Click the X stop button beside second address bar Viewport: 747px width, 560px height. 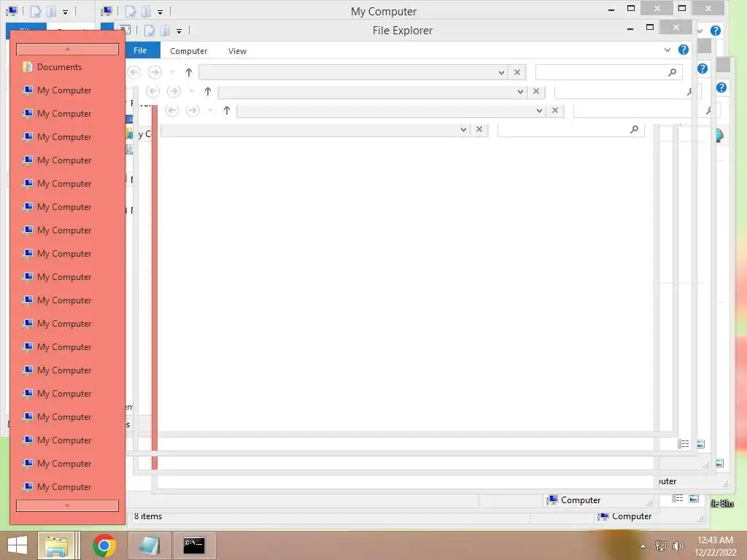click(x=536, y=91)
